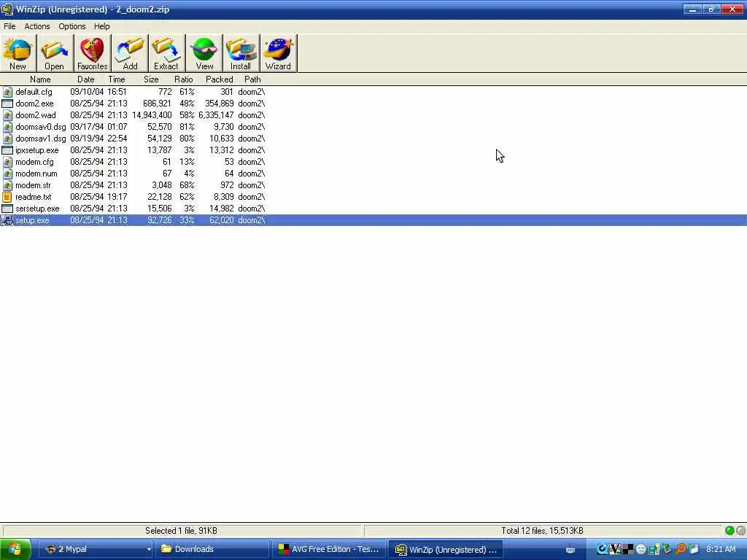
Task: Click the Extract toolbar icon
Action: pos(166,52)
